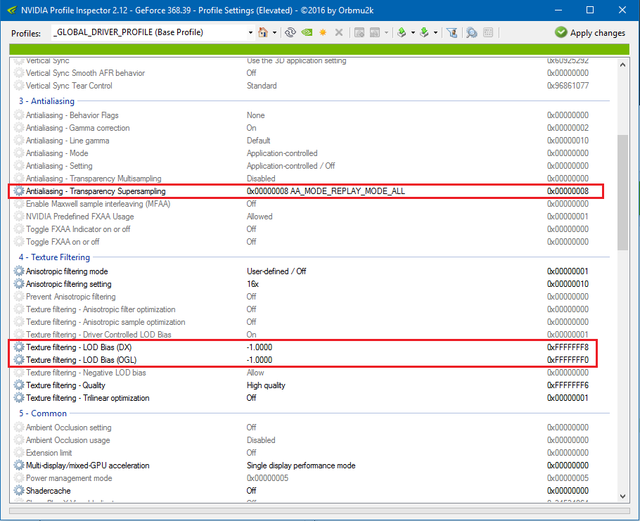The width and height of the screenshot is (640, 521).
Task: Click gear icon of Anisotropic filtering mode
Action: (x=19, y=271)
